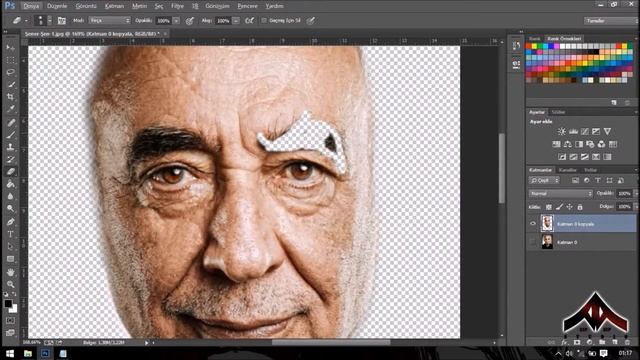Add a Curves adjustment
The width and height of the screenshot is (640, 360).
584,131
